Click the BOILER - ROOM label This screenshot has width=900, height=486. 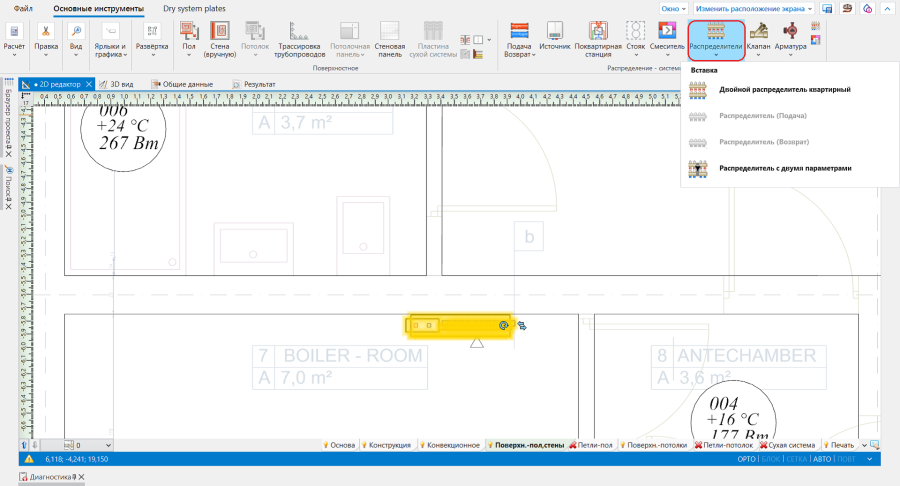click(352, 355)
